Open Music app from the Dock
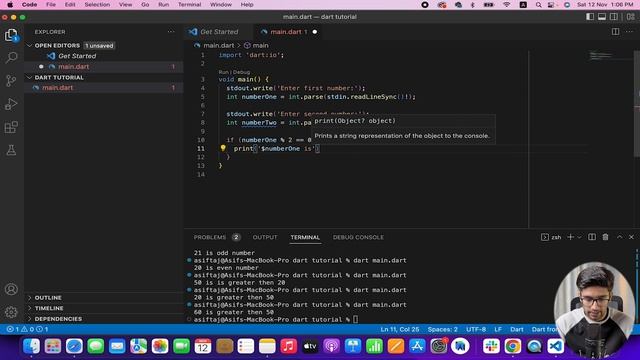This screenshot has width=640, height=360. (289, 347)
